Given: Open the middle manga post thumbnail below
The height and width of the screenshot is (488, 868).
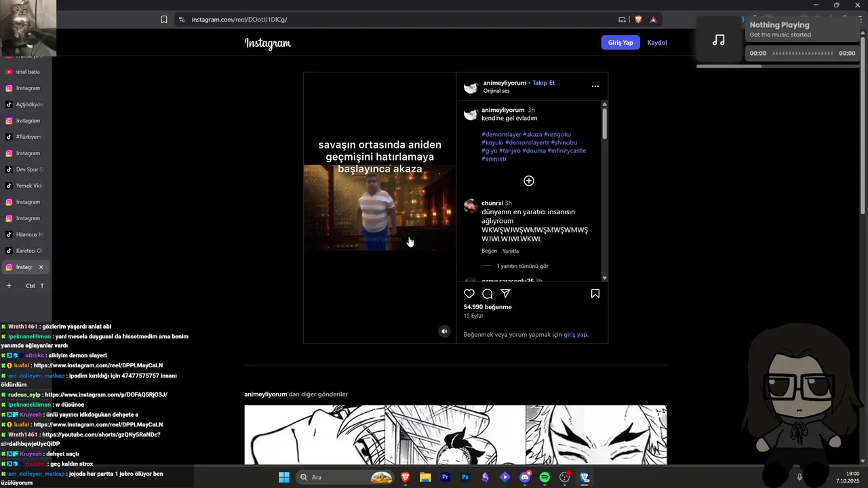Looking at the screenshot, I should tap(456, 435).
